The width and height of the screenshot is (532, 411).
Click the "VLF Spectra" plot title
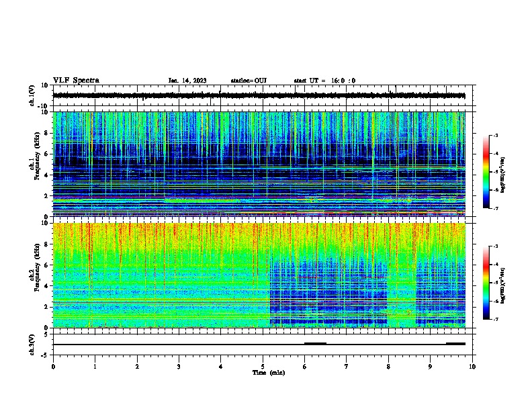76,81
